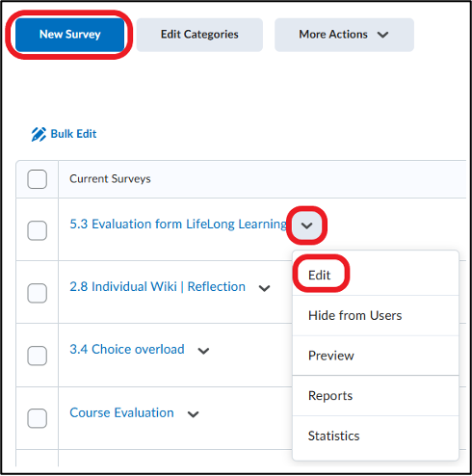The width and height of the screenshot is (472, 476).
Task: Open actions chevron for 2.8 Individual Wiki
Action: tap(264, 288)
